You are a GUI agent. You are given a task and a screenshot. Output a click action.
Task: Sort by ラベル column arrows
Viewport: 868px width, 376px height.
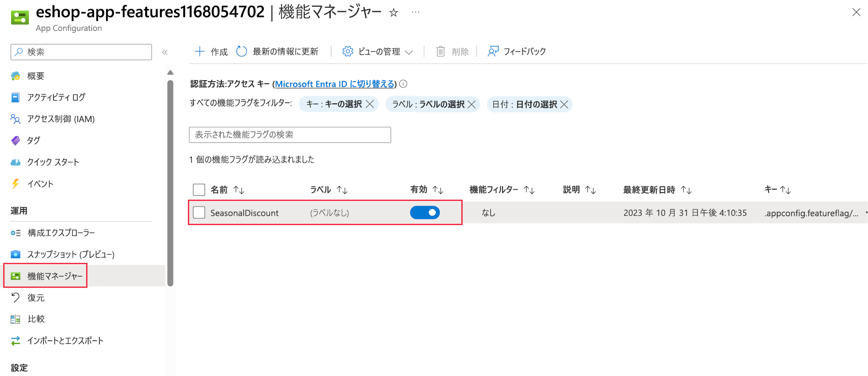pos(342,190)
